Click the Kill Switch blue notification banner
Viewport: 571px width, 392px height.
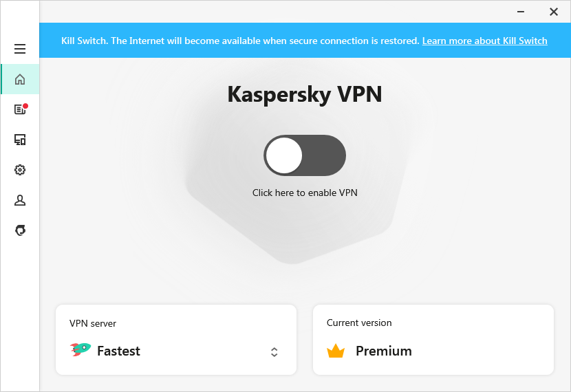click(x=305, y=40)
